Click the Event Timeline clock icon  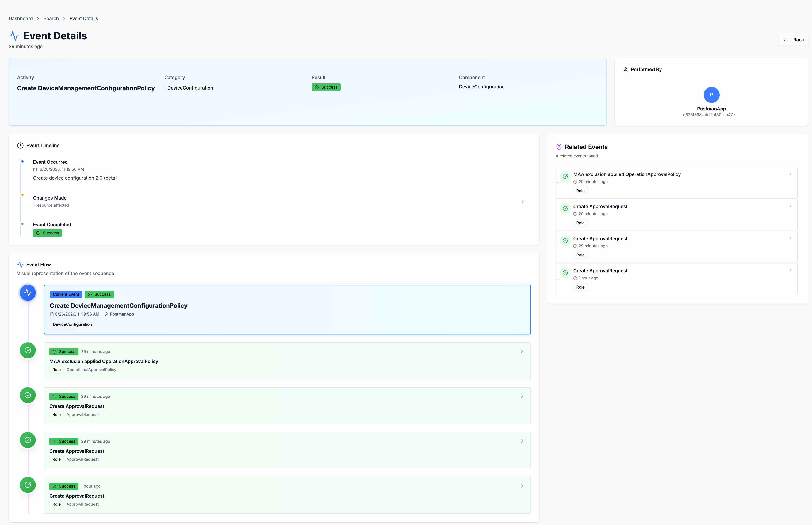[21, 146]
